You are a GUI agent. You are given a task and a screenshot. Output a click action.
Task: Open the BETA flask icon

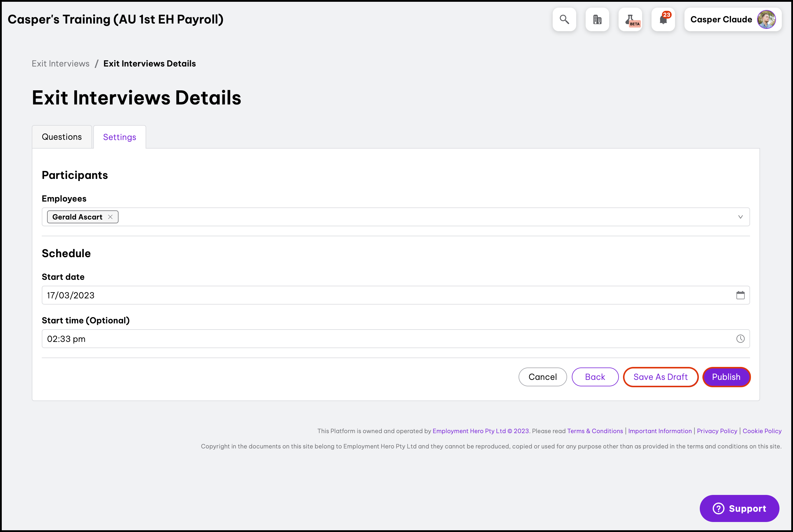pyautogui.click(x=630, y=20)
